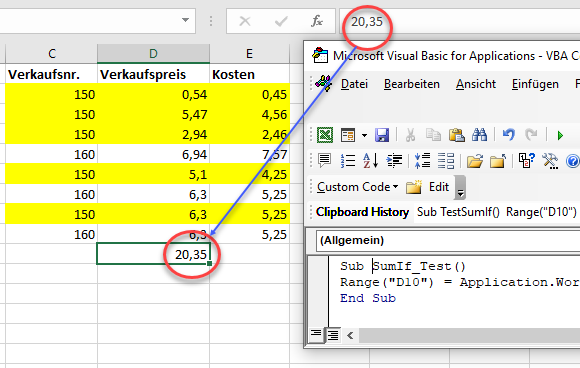Click the Cancel X in the formula bar
The image size is (580, 368).
(245, 21)
